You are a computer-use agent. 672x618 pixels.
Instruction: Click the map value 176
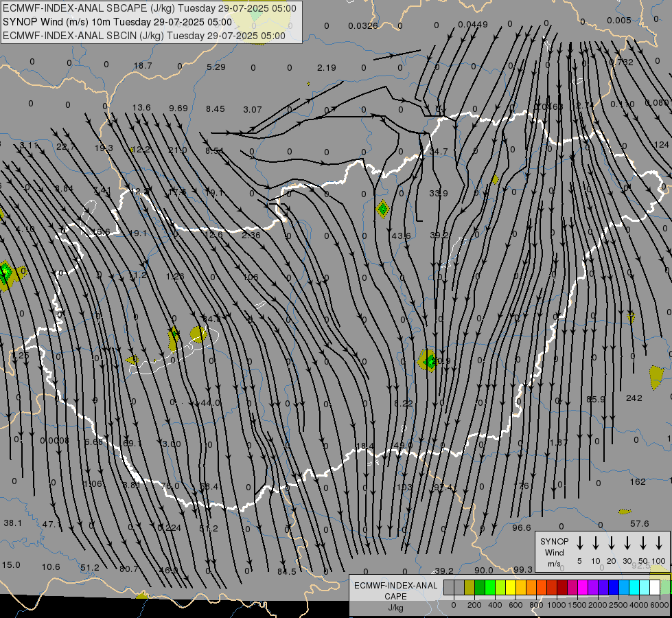[x=521, y=486]
